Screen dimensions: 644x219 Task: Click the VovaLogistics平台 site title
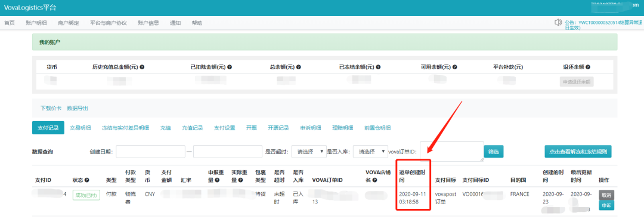point(30,7)
